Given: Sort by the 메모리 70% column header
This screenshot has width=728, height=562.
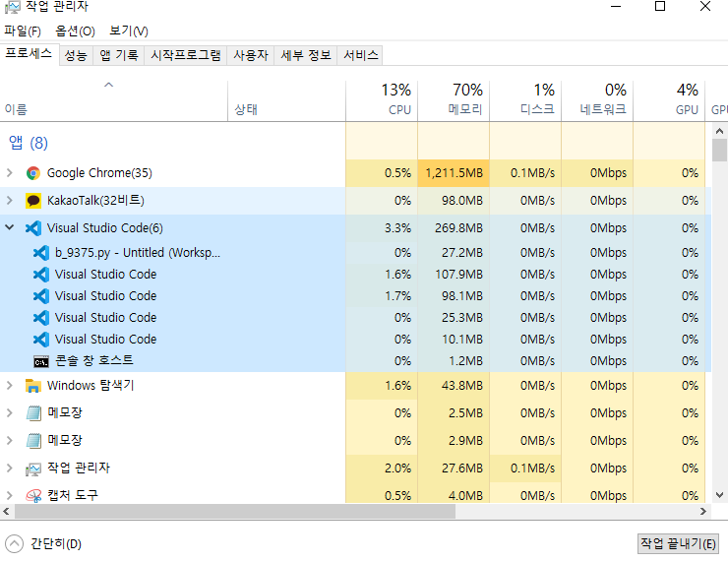Looking at the screenshot, I should (x=454, y=100).
